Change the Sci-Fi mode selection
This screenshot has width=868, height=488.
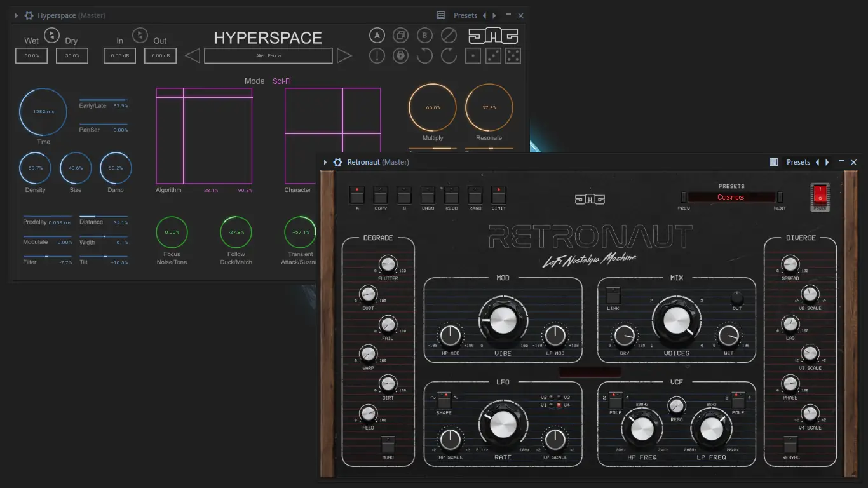coord(282,81)
